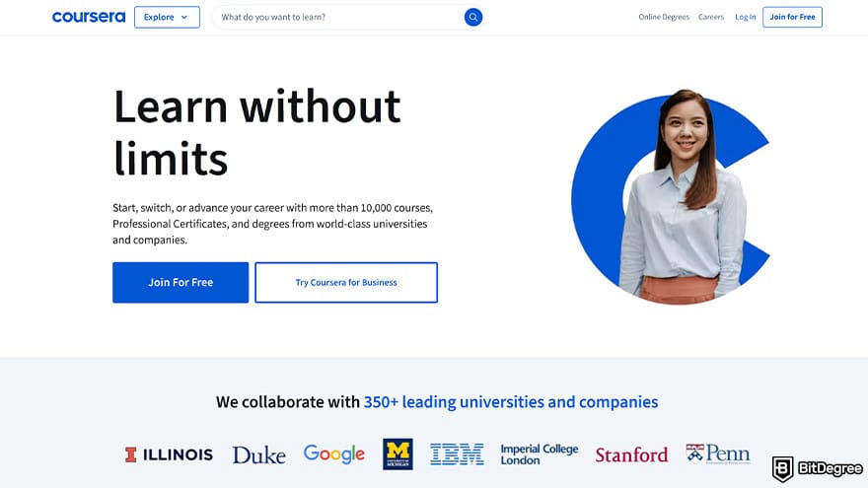The image size is (868, 488).
Task: Click the University of Michigan logo
Action: [398, 454]
